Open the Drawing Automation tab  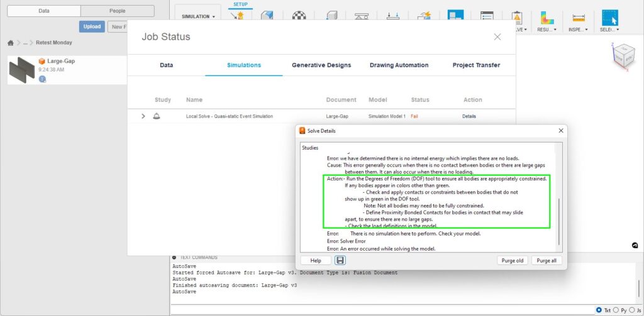(399, 65)
